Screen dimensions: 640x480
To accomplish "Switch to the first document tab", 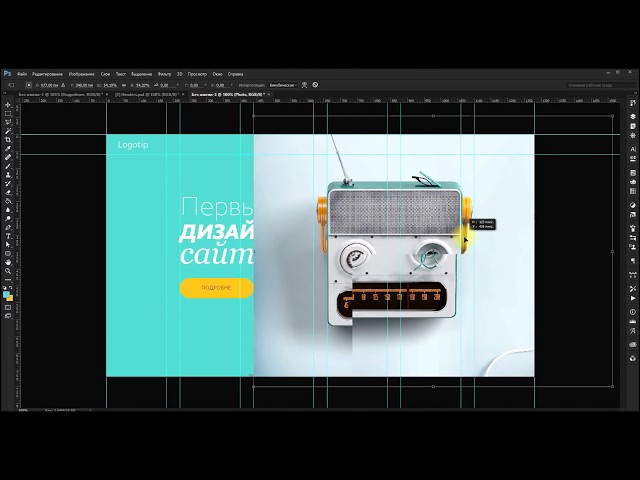I will coord(60,94).
